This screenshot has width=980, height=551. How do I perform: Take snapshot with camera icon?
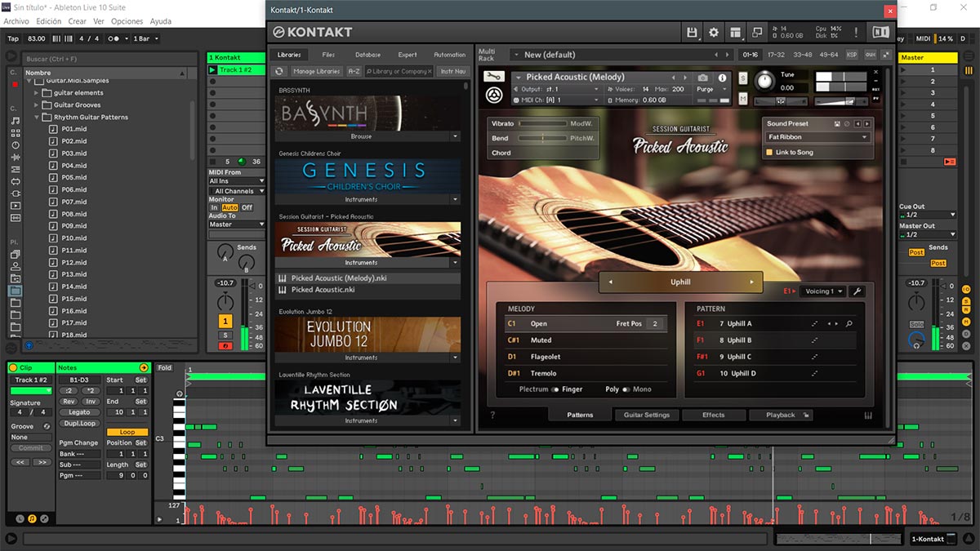(703, 78)
